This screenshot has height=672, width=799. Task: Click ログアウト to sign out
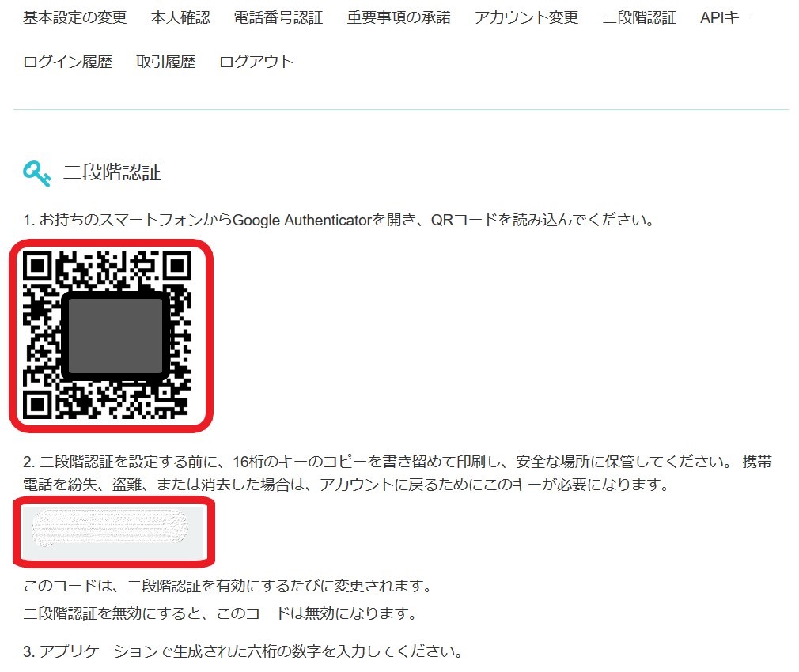tap(256, 62)
